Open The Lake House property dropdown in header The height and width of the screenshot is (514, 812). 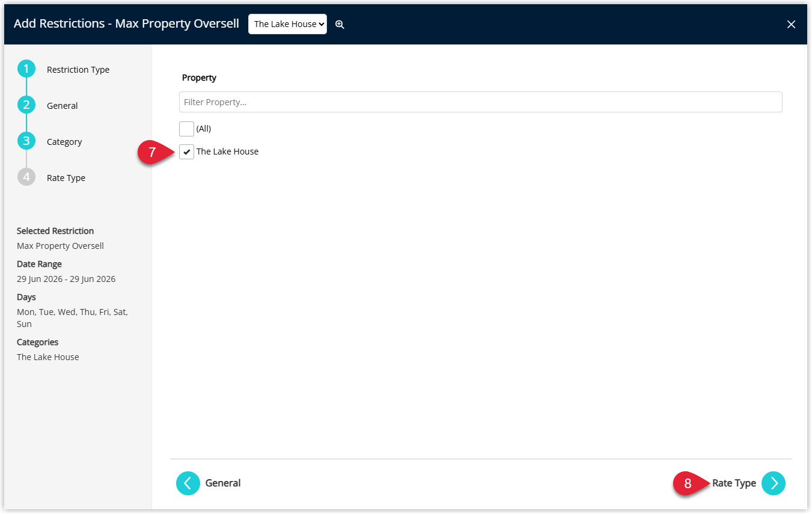point(287,24)
